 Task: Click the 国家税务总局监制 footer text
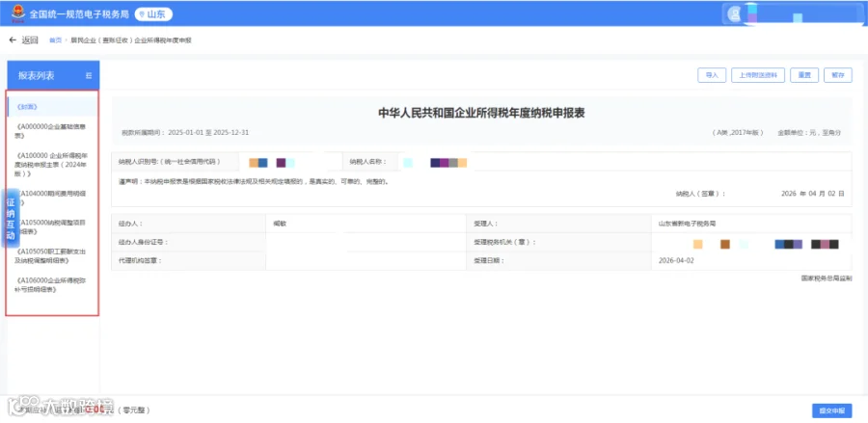(x=827, y=278)
